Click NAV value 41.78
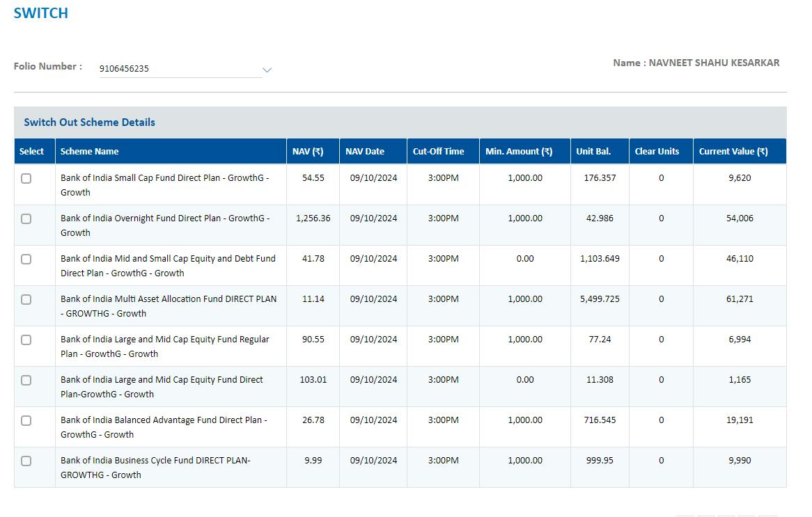Viewport: 812px width, 517px height. click(x=313, y=258)
